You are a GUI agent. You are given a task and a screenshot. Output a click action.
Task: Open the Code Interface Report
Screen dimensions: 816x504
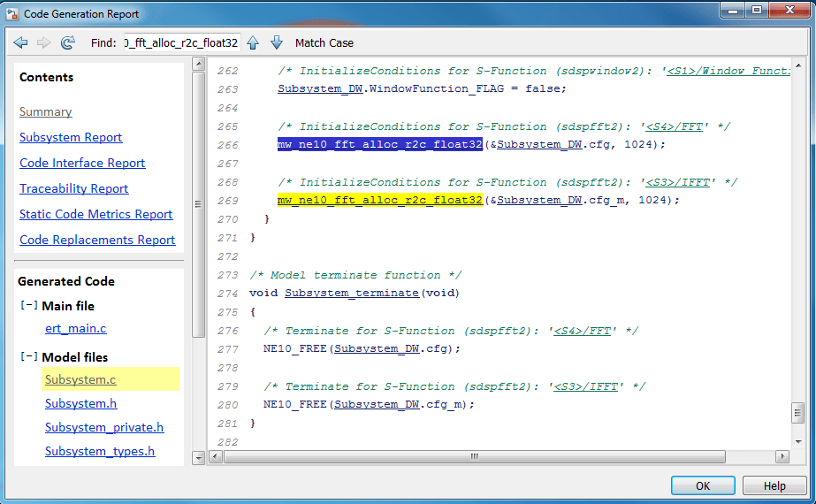point(82,163)
